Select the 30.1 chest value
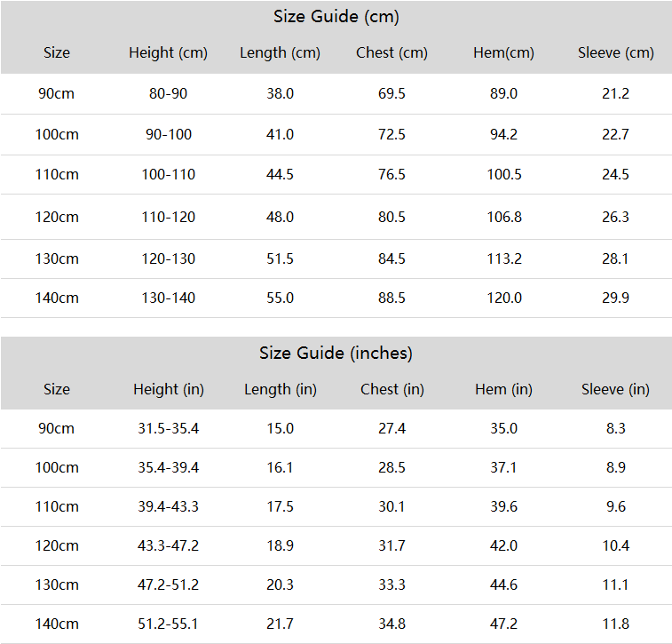Viewport: 672px width, 644px height. (x=391, y=507)
